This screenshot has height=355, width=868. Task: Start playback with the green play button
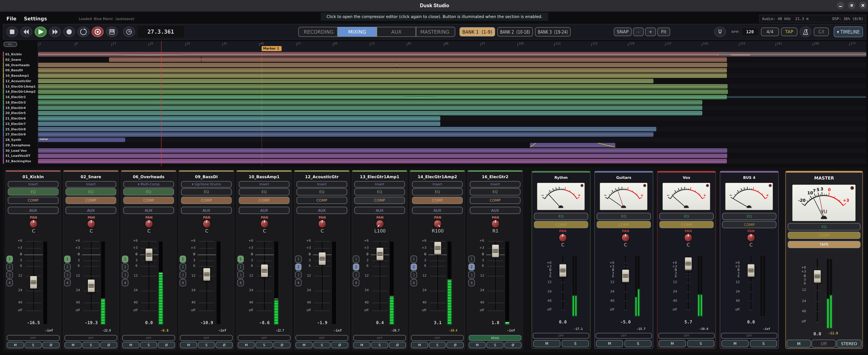coord(40,32)
